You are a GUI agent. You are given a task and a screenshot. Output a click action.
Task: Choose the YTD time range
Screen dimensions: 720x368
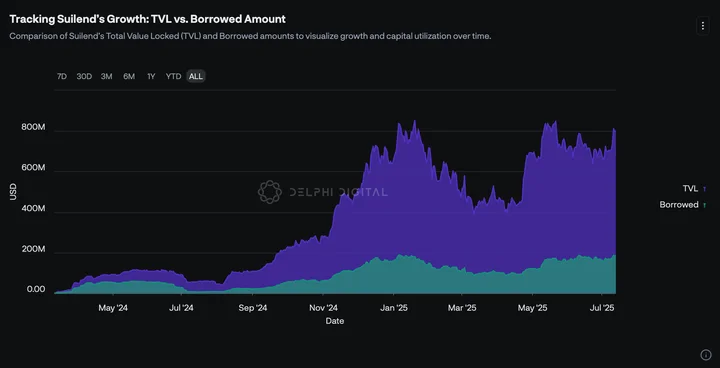coord(174,76)
